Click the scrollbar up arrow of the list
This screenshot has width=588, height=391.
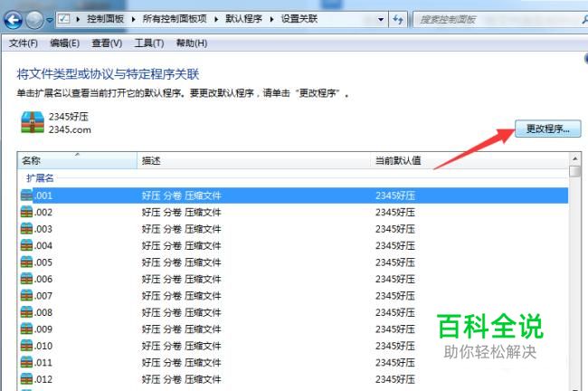[x=574, y=158]
